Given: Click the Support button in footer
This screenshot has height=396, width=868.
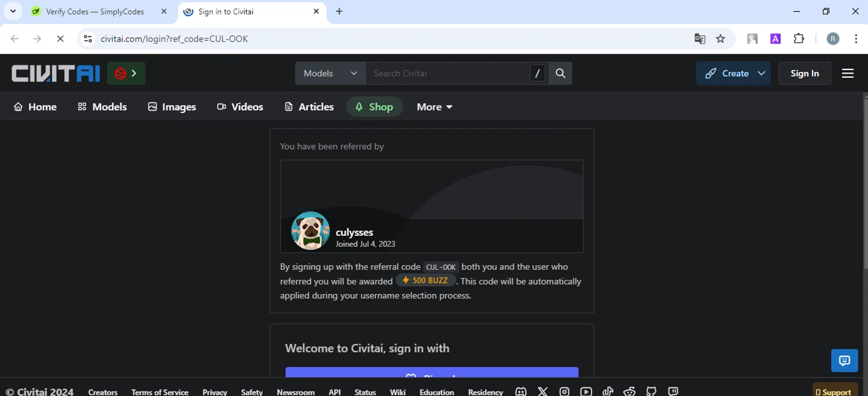Looking at the screenshot, I should click(x=835, y=390).
